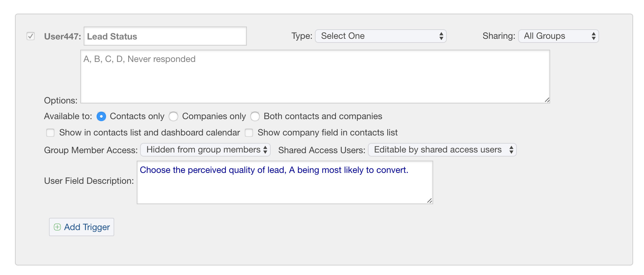Enable Show in contacts list and dashboard calendar

(x=50, y=133)
